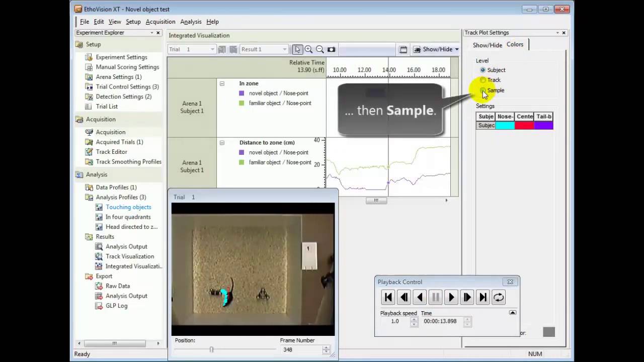Image resolution: width=644 pixels, height=362 pixels.
Task: Open Acquired Trials (1) item
Action: click(119, 142)
